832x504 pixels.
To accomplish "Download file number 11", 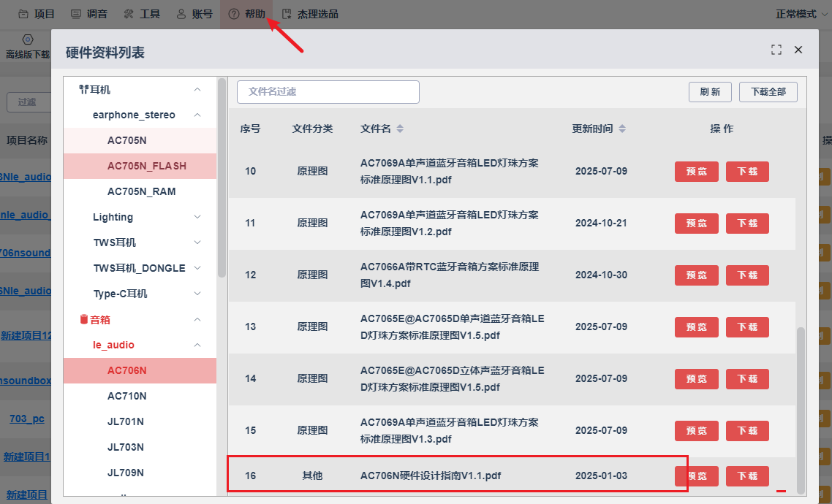I will [747, 223].
